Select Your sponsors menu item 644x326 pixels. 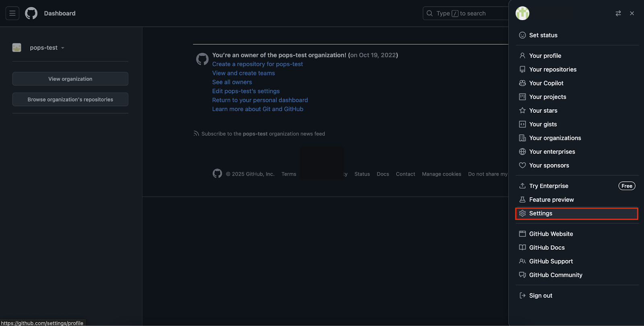[577, 165]
